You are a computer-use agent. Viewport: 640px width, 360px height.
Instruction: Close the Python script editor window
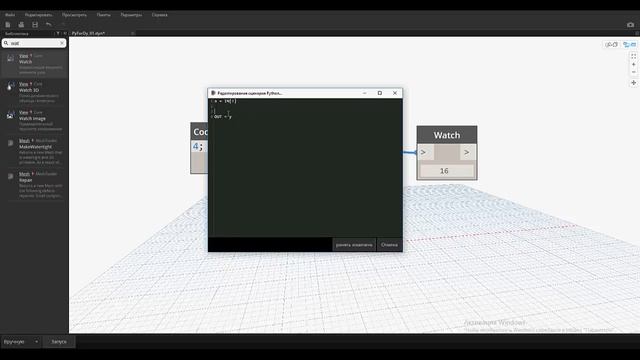pos(395,93)
